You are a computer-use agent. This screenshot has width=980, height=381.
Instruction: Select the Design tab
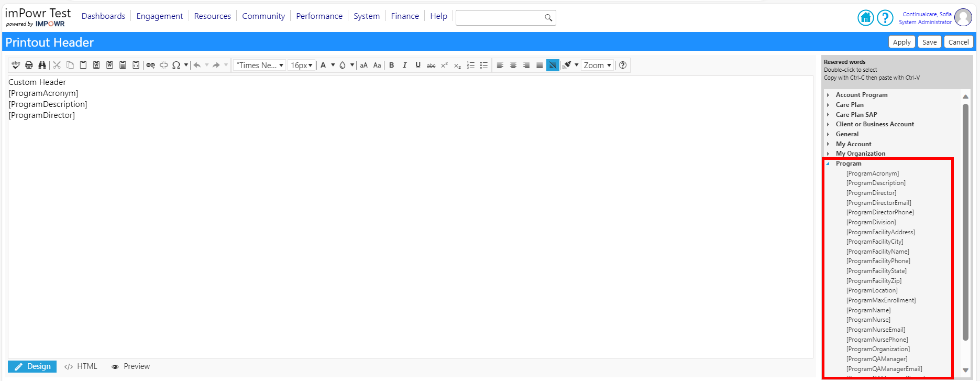click(32, 366)
